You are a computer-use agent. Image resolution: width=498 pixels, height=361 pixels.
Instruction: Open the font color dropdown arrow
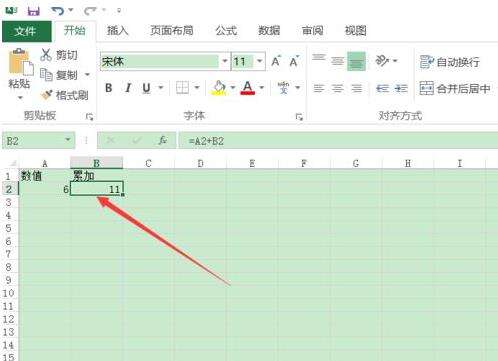point(262,88)
